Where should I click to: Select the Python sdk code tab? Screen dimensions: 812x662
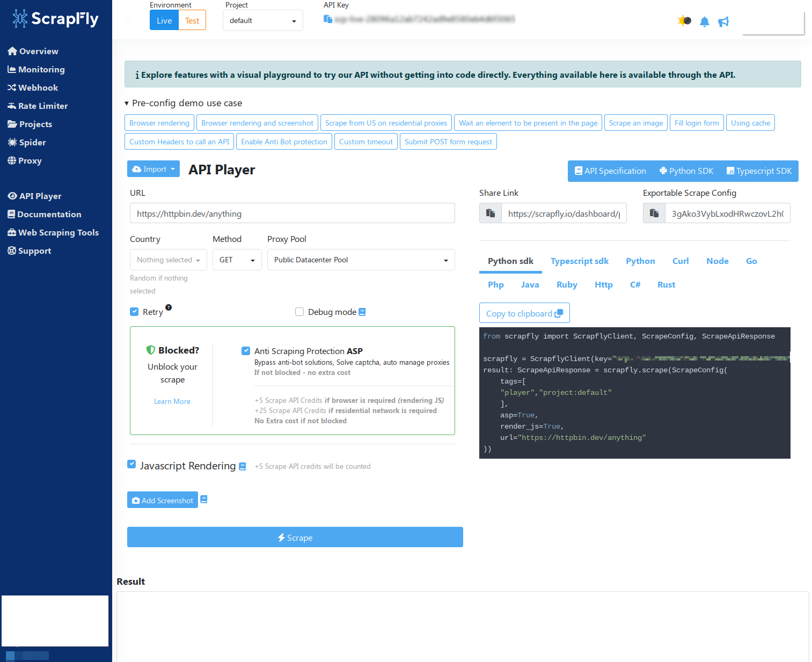coord(510,261)
